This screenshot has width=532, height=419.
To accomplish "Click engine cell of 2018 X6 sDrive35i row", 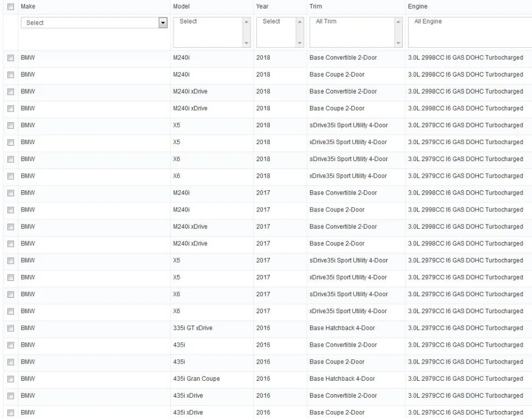I will (x=465, y=159).
